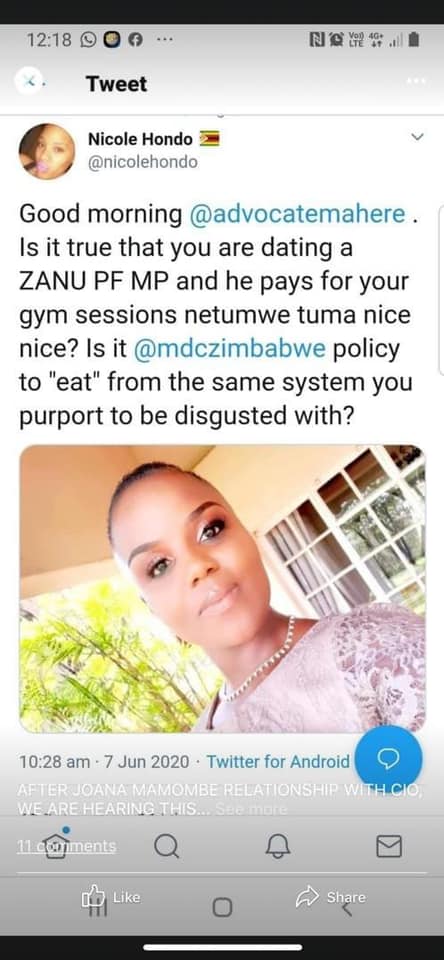
Task: Tap the blue reply bubble button
Action: (388, 759)
